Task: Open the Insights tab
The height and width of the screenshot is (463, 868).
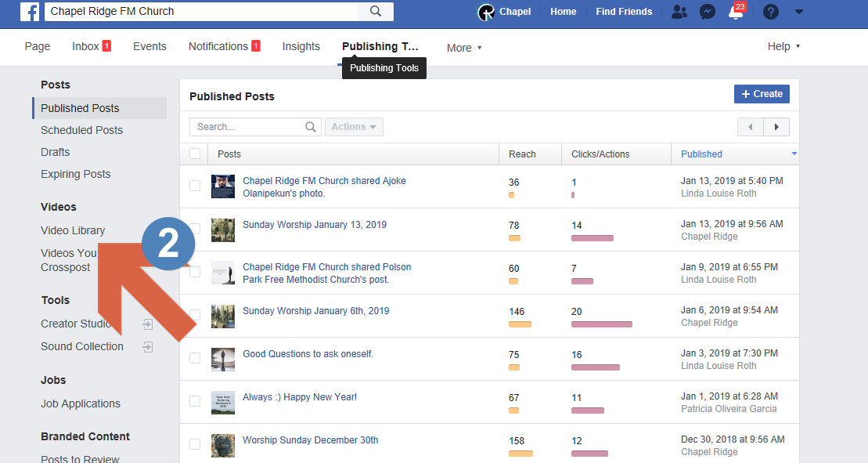Action: coord(301,46)
